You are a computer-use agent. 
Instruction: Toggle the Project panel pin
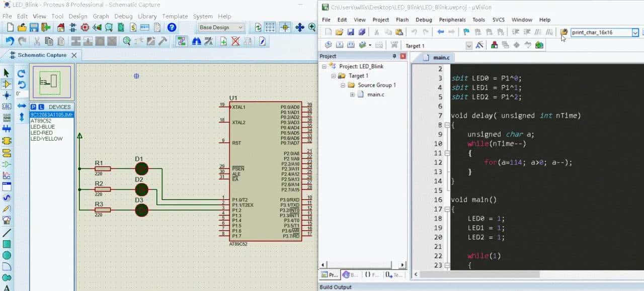pyautogui.click(x=394, y=56)
